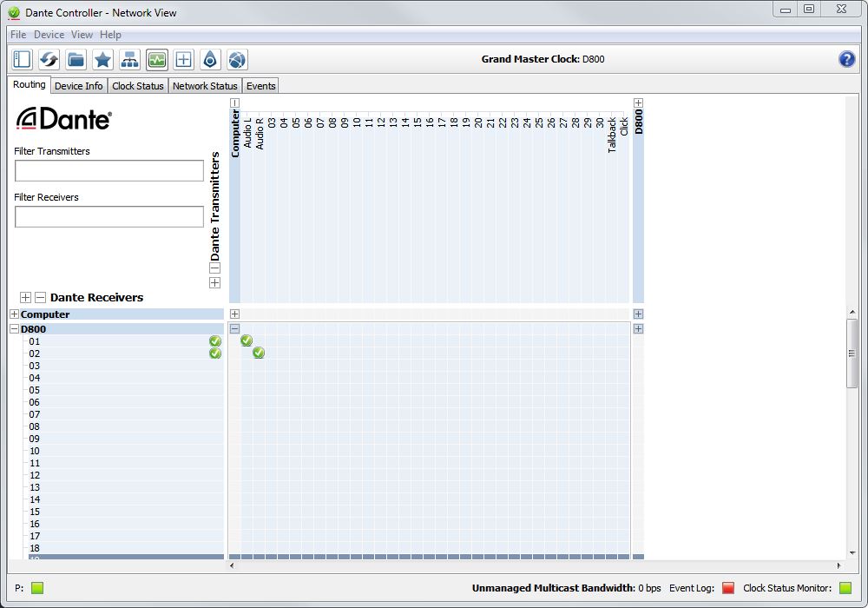Open the File menu
868x608 pixels.
pyautogui.click(x=18, y=35)
